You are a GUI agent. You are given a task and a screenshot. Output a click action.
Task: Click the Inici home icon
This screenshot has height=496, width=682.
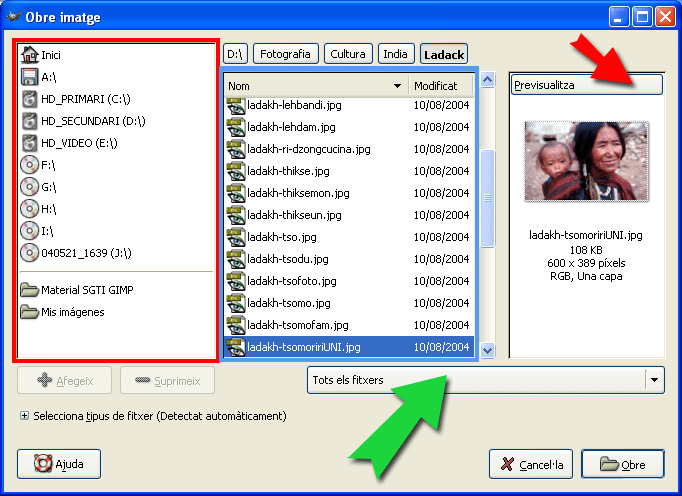30,55
